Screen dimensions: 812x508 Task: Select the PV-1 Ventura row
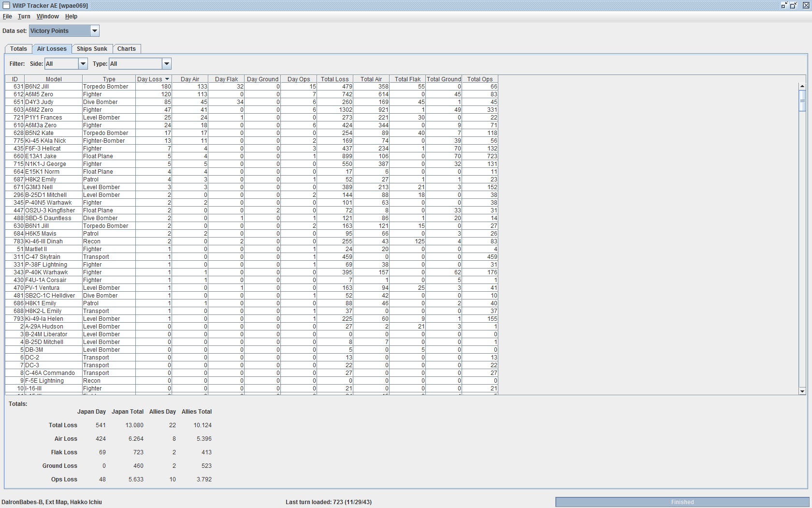tap(251, 288)
